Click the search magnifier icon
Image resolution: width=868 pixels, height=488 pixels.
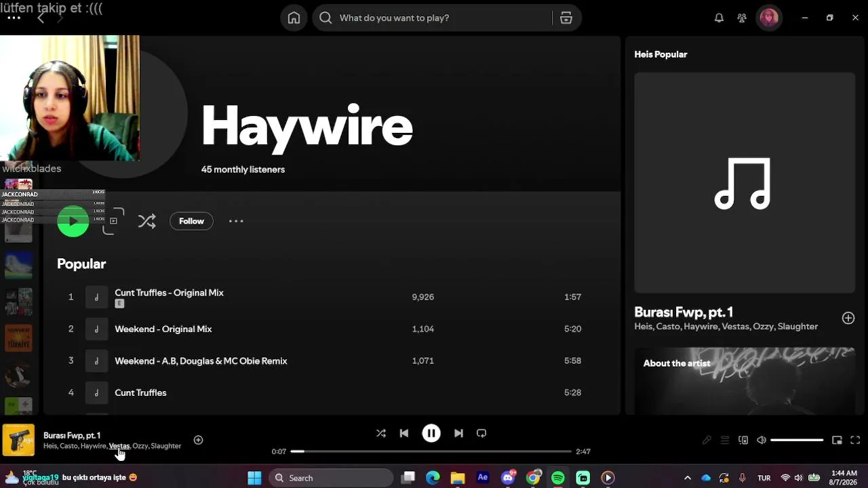point(325,18)
